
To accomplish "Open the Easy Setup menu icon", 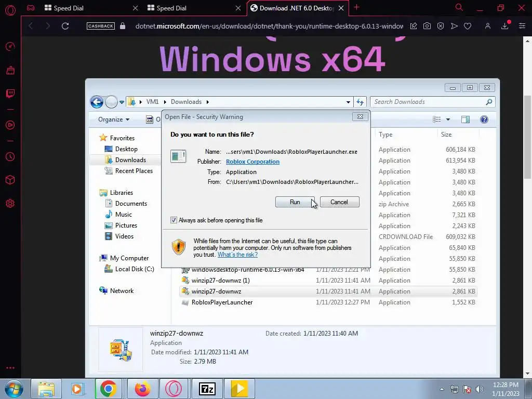I will [x=522, y=26].
